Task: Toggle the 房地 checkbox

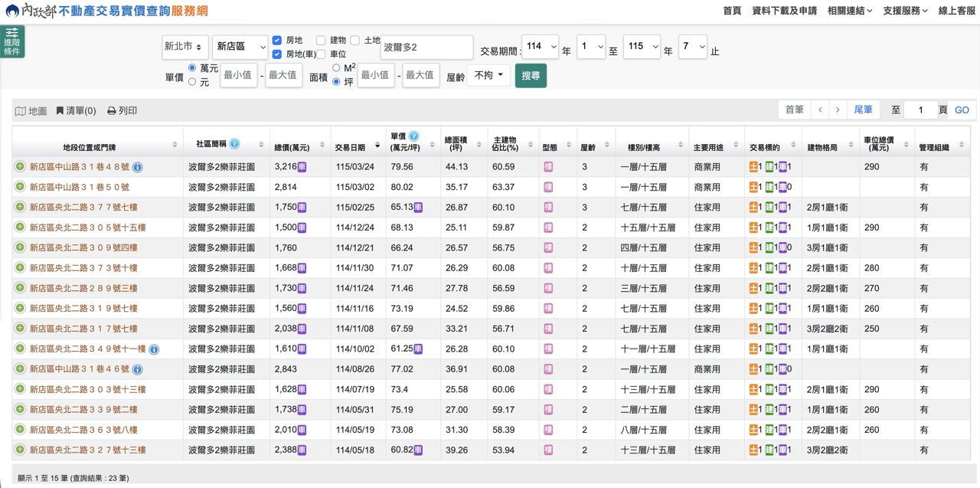Action: point(277,40)
